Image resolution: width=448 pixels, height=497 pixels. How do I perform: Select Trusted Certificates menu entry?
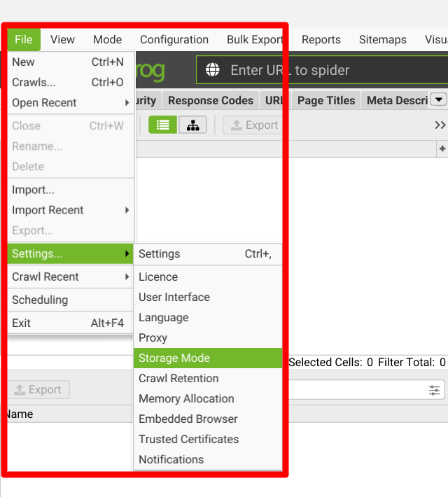coord(188,439)
